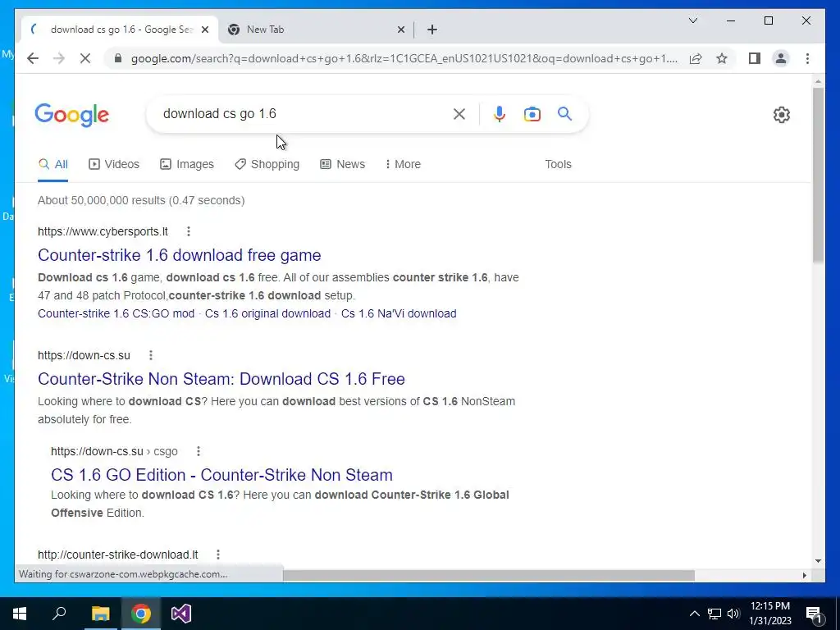Image resolution: width=840 pixels, height=630 pixels.
Task: Open options for counter-strike-download.lt result
Action: pyautogui.click(x=218, y=555)
